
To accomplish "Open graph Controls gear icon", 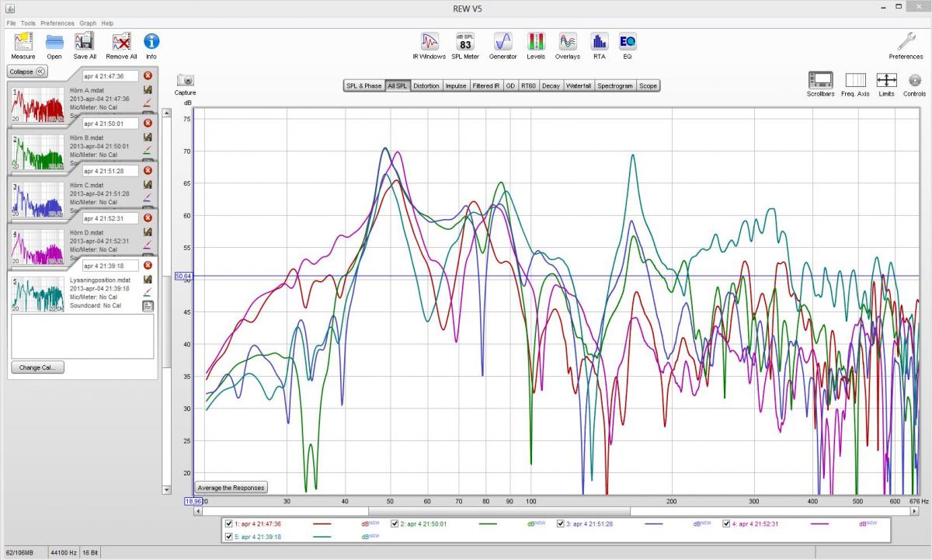I will [x=914, y=80].
